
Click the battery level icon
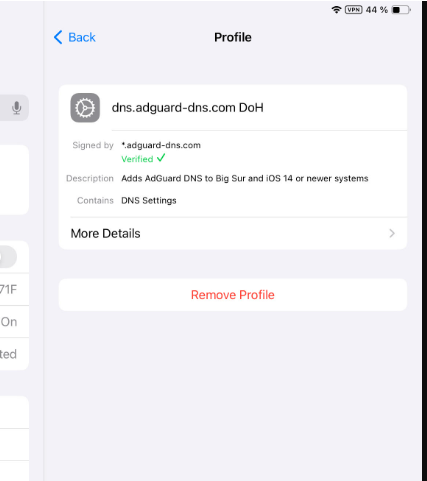coord(401,10)
